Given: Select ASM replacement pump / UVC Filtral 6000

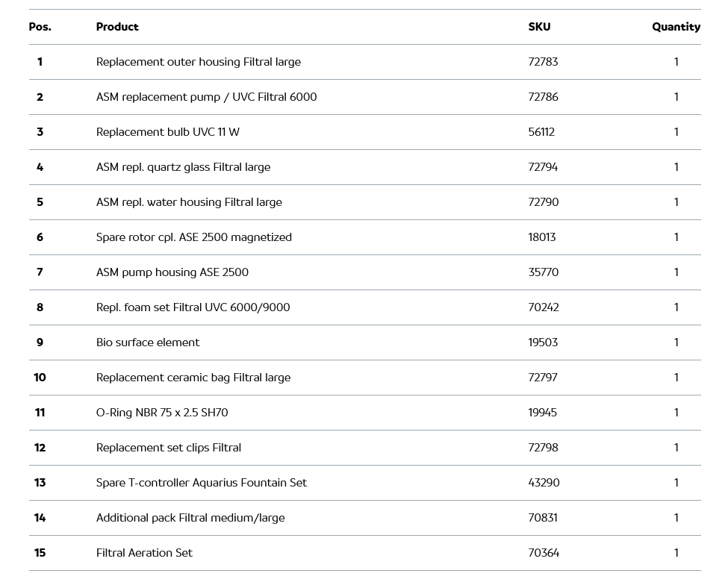Looking at the screenshot, I should (206, 97).
